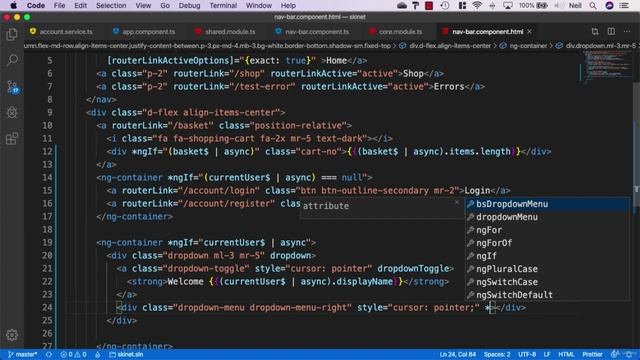Close the nav-bar.component.html tab
This screenshot has width=640, height=360.
pos(529,31)
